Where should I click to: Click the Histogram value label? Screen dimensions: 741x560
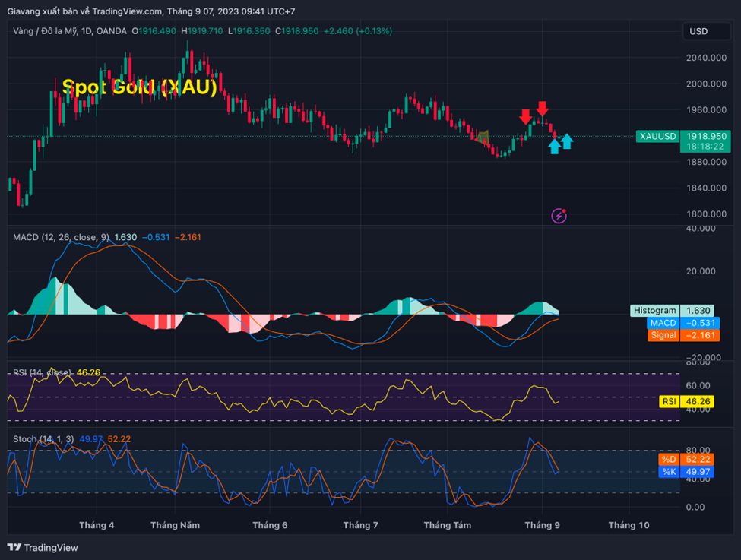click(x=655, y=310)
